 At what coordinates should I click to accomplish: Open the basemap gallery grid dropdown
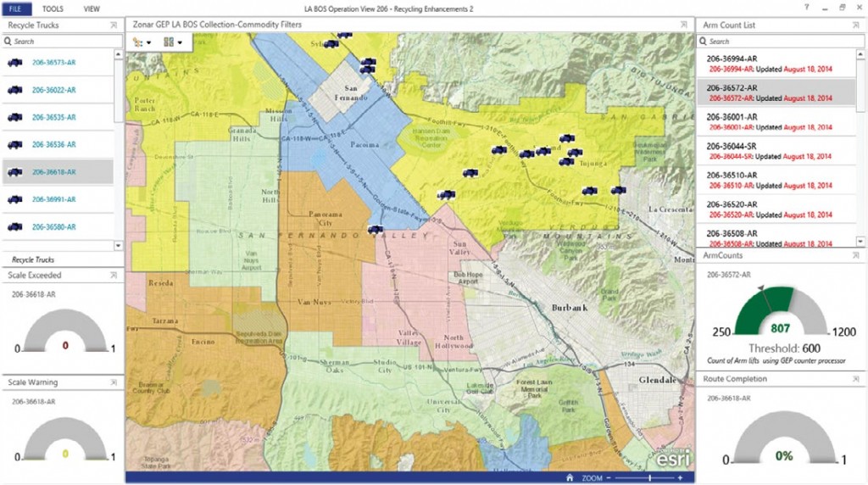173,42
